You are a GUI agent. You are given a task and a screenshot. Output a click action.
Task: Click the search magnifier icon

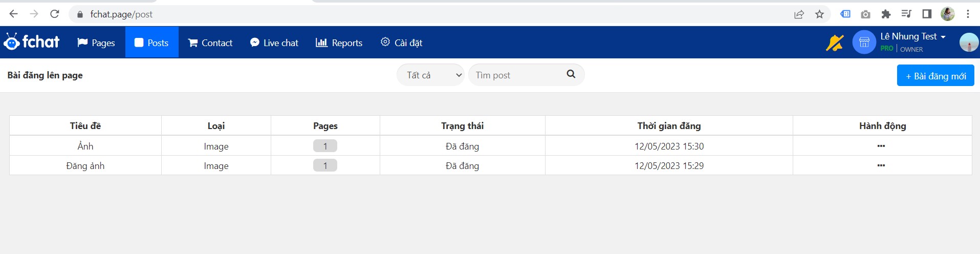(x=571, y=74)
